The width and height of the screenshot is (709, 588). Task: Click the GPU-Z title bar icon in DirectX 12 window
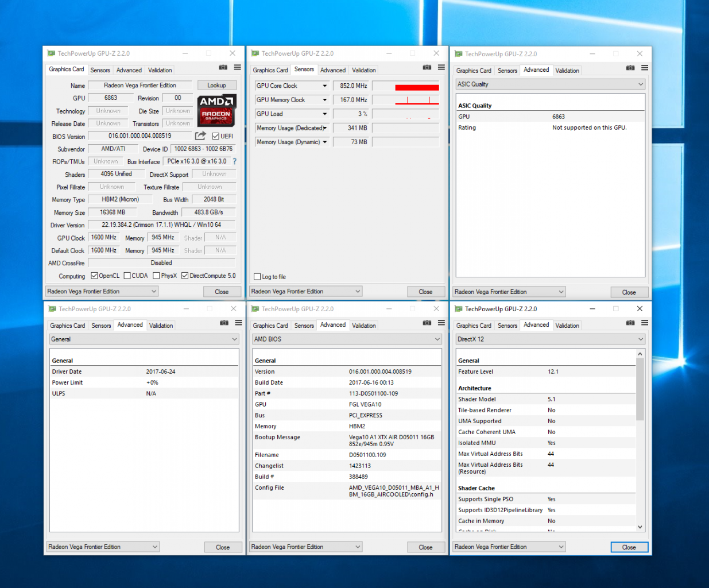459,309
